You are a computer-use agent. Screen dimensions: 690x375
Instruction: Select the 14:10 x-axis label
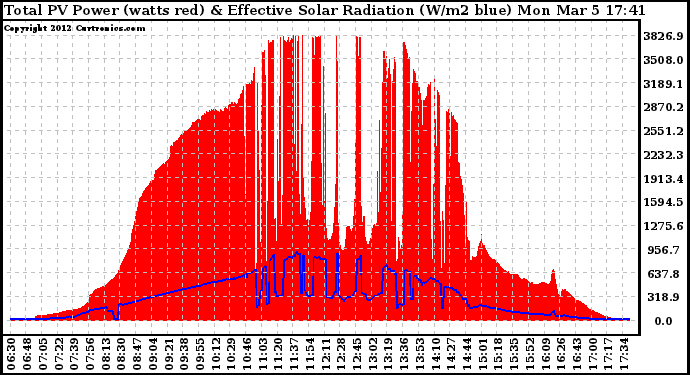tap(436, 354)
